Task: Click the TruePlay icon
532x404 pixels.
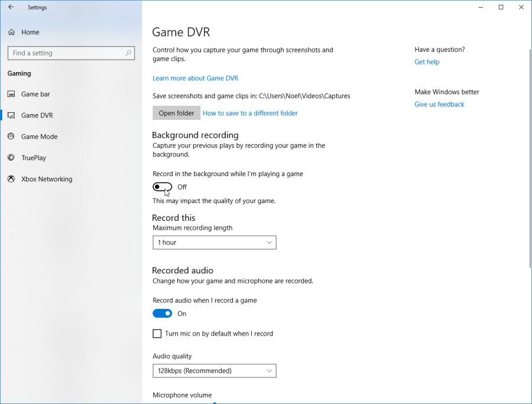Action: (11, 158)
